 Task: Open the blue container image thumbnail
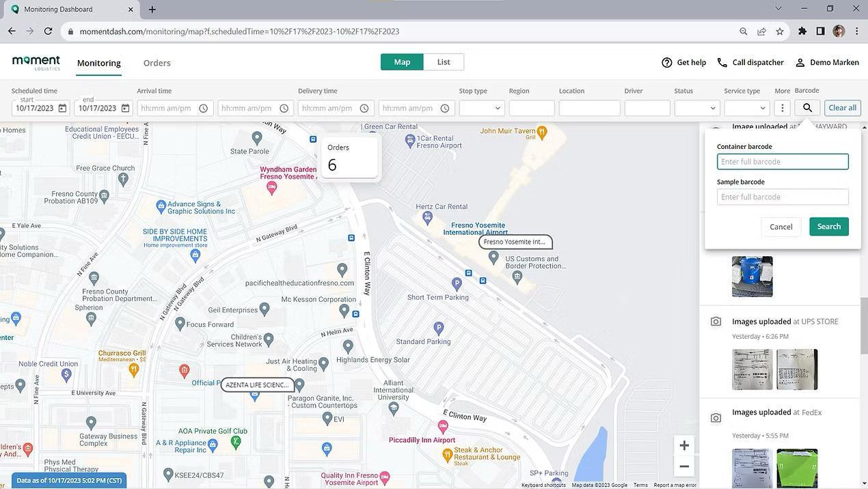[x=752, y=277]
